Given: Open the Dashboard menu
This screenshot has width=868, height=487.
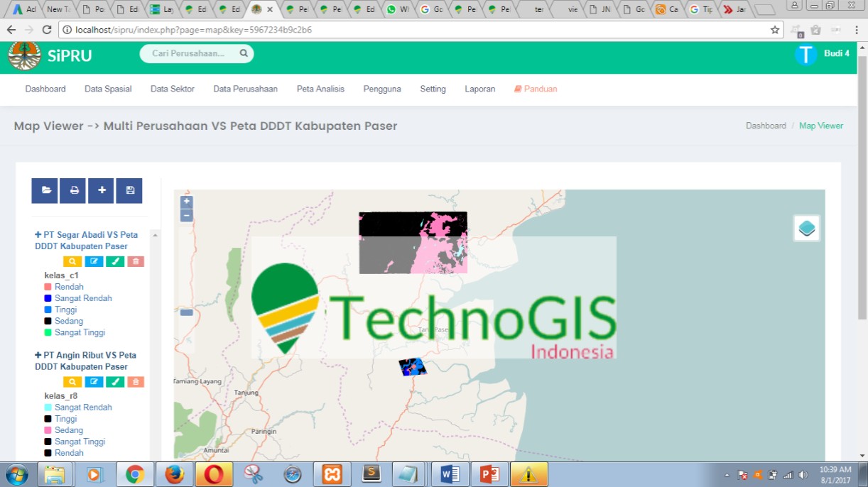Looking at the screenshot, I should point(45,89).
